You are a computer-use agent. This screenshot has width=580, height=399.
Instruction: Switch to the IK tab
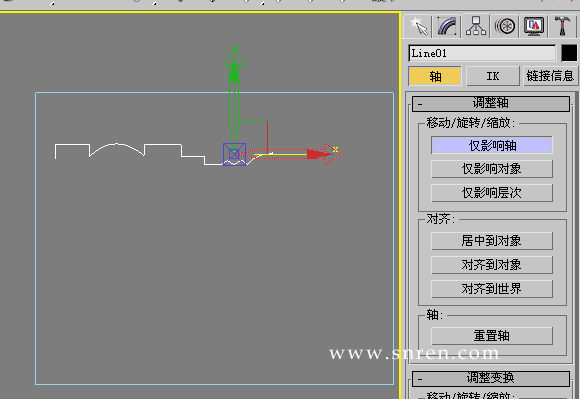[x=492, y=76]
